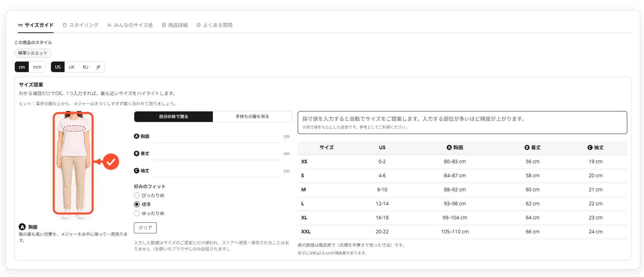Select the ぴったりめ fit preference

click(137, 196)
